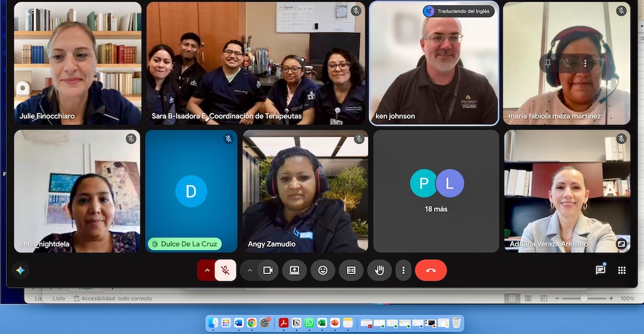This screenshot has width=644, height=334.
Task: Start screen sharing with the present icon
Action: (295, 270)
